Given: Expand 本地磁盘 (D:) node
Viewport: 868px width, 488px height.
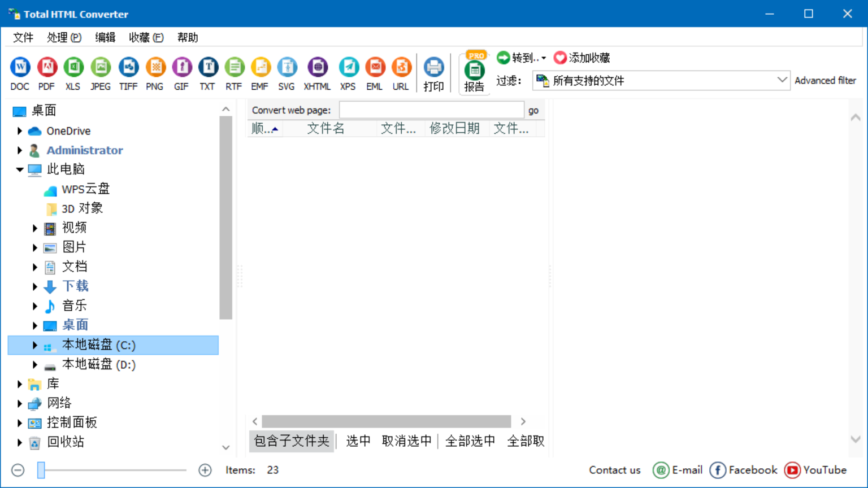Looking at the screenshot, I should [35, 365].
